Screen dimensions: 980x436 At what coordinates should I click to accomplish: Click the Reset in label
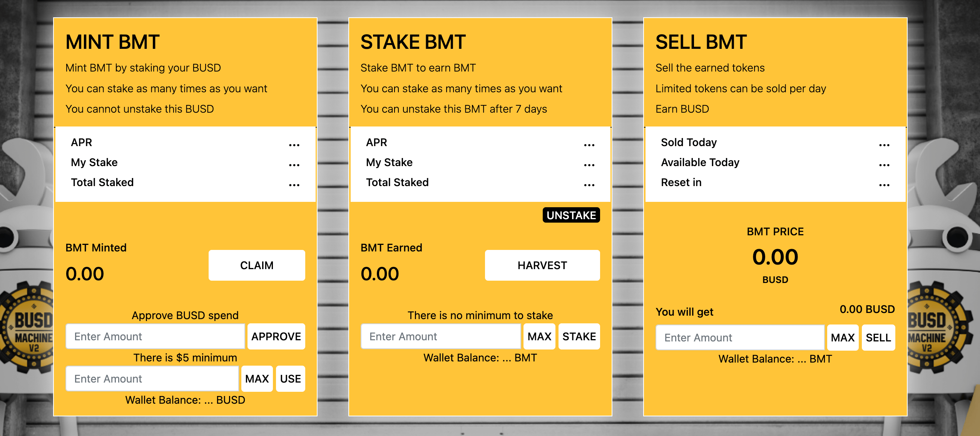coord(681,182)
